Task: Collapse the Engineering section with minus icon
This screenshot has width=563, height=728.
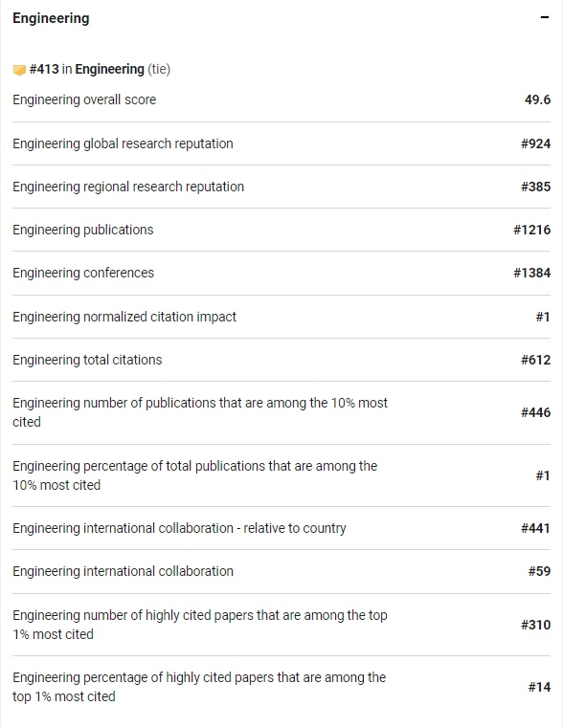Action: tap(545, 17)
